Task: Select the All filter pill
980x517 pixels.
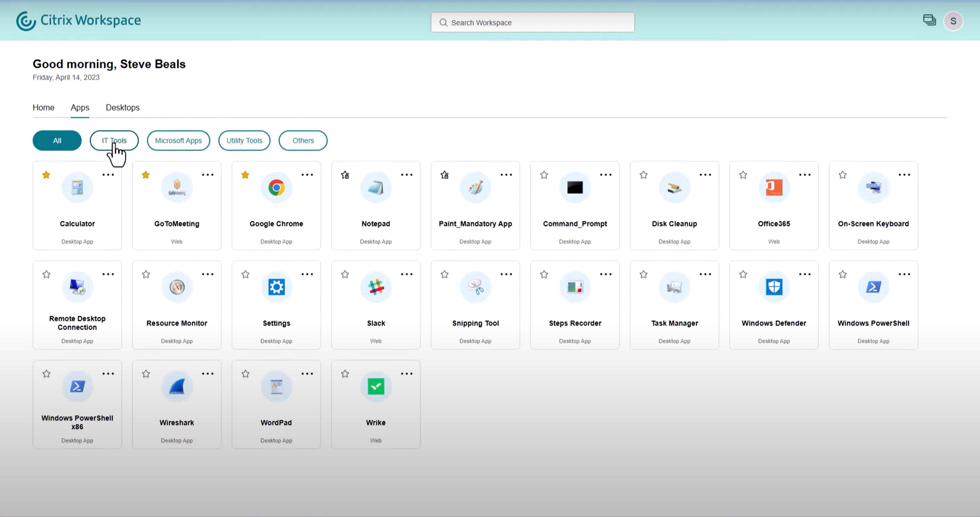Action: pyautogui.click(x=57, y=141)
